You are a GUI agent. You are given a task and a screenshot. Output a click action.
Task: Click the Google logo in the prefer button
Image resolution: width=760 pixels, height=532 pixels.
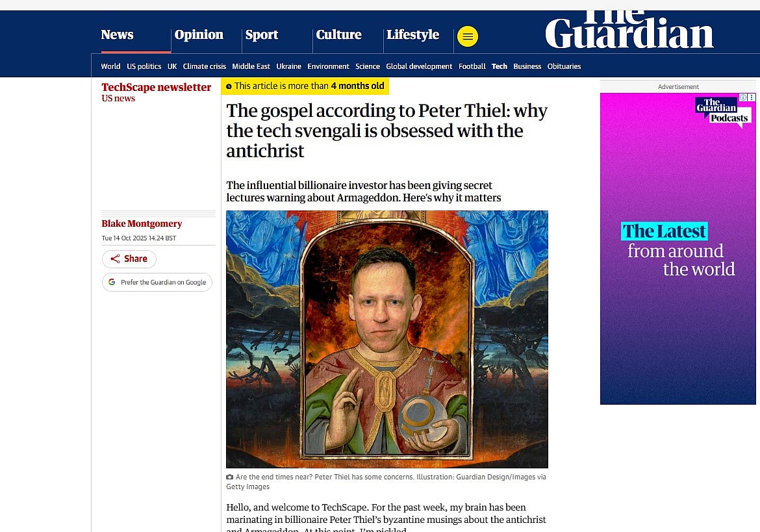coord(112,282)
